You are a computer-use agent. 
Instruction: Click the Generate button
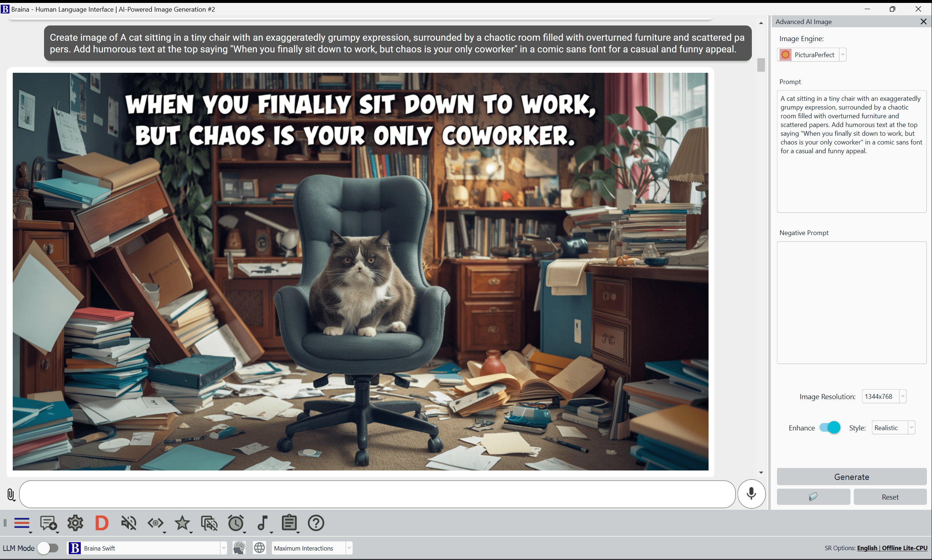point(852,477)
